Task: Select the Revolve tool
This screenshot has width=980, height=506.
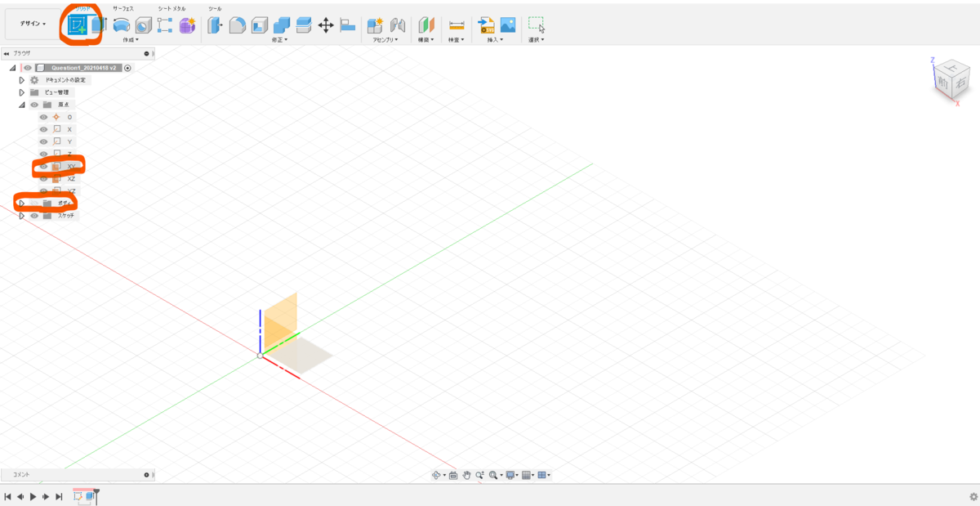Action: (x=122, y=25)
